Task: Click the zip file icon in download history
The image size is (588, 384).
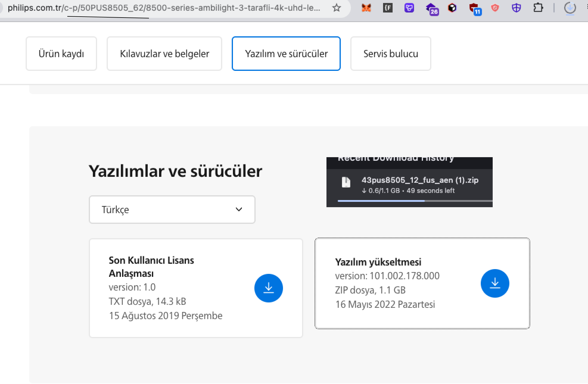Action: (346, 182)
